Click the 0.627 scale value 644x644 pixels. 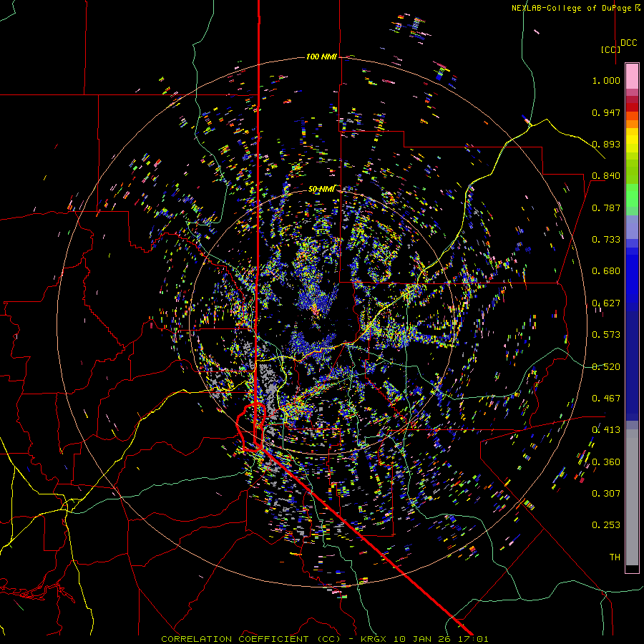click(606, 303)
